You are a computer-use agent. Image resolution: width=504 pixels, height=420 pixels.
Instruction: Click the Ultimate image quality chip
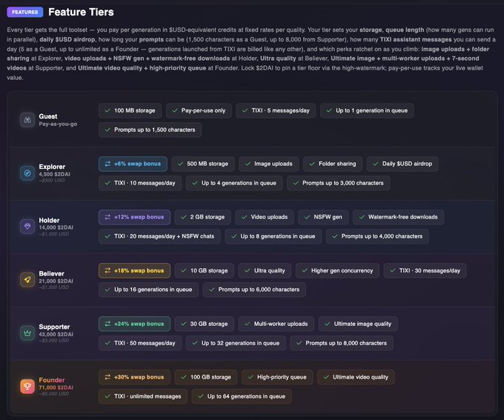358,324
